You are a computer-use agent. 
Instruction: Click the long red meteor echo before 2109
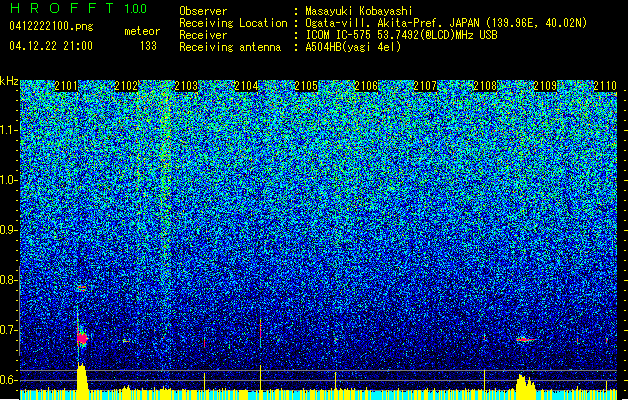click(525, 340)
